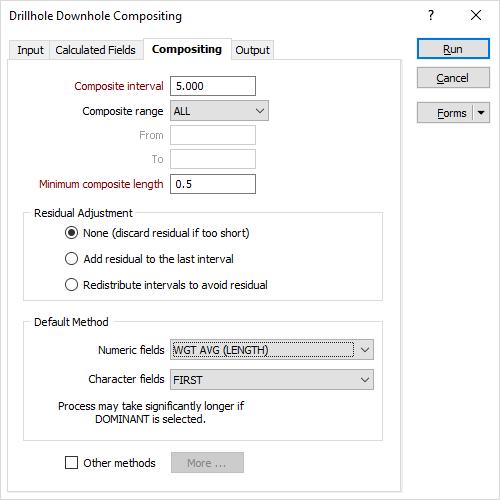The image size is (500, 500).
Task: Switch to the Input tab
Action: (30, 50)
